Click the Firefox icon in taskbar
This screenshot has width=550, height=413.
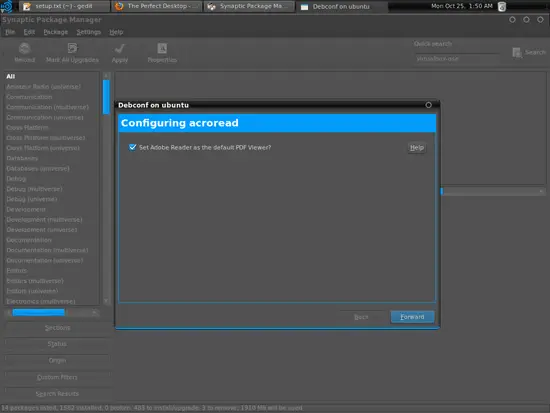pos(119,6)
